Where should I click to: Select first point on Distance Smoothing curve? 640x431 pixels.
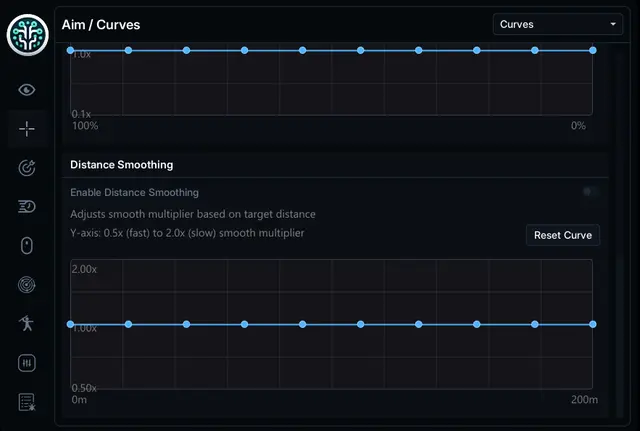pos(70,324)
